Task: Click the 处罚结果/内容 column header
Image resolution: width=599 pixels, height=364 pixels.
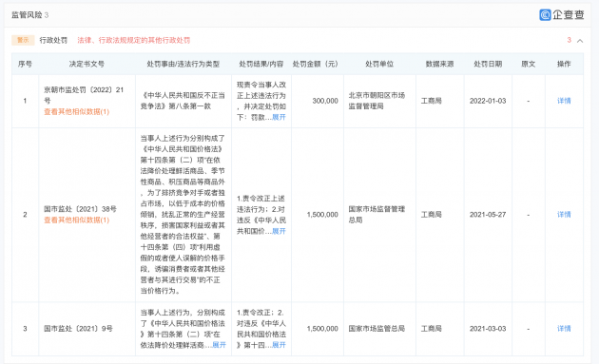Action: [261, 65]
